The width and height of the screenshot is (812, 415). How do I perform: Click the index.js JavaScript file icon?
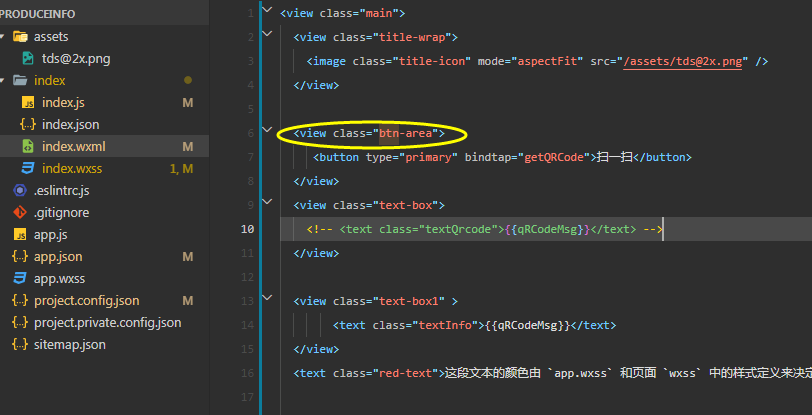click(x=28, y=103)
